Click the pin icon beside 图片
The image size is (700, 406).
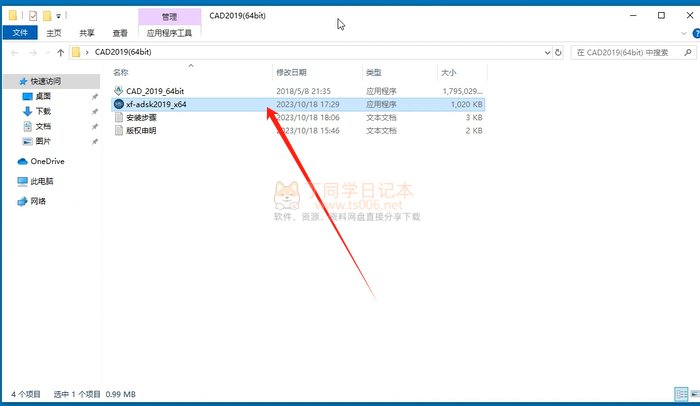[x=95, y=142]
